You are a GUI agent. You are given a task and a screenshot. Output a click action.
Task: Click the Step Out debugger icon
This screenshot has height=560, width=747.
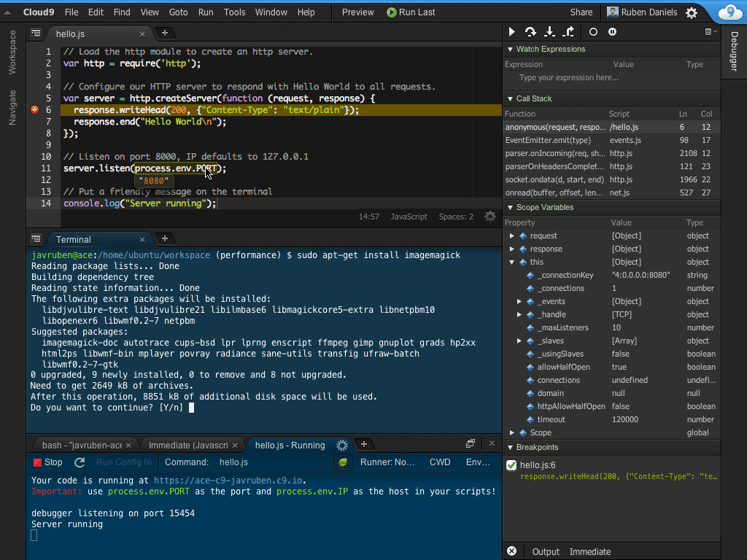(570, 32)
